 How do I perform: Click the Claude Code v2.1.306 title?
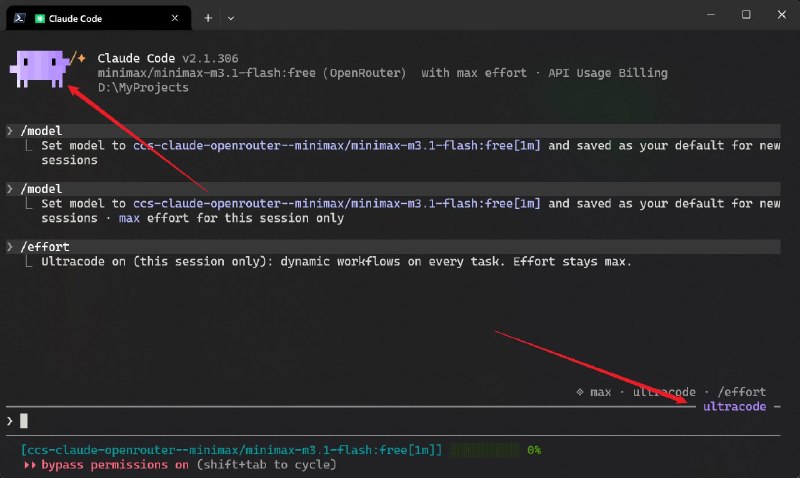pyautogui.click(x=168, y=58)
